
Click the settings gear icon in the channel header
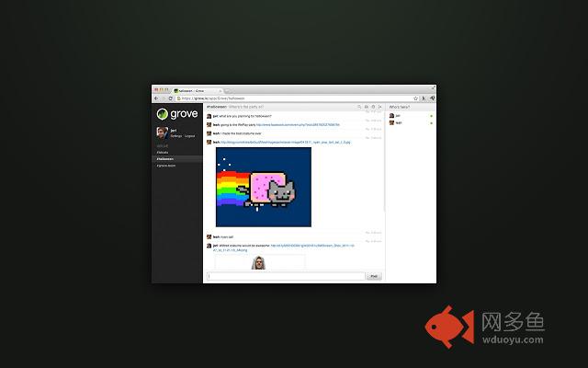(x=372, y=108)
